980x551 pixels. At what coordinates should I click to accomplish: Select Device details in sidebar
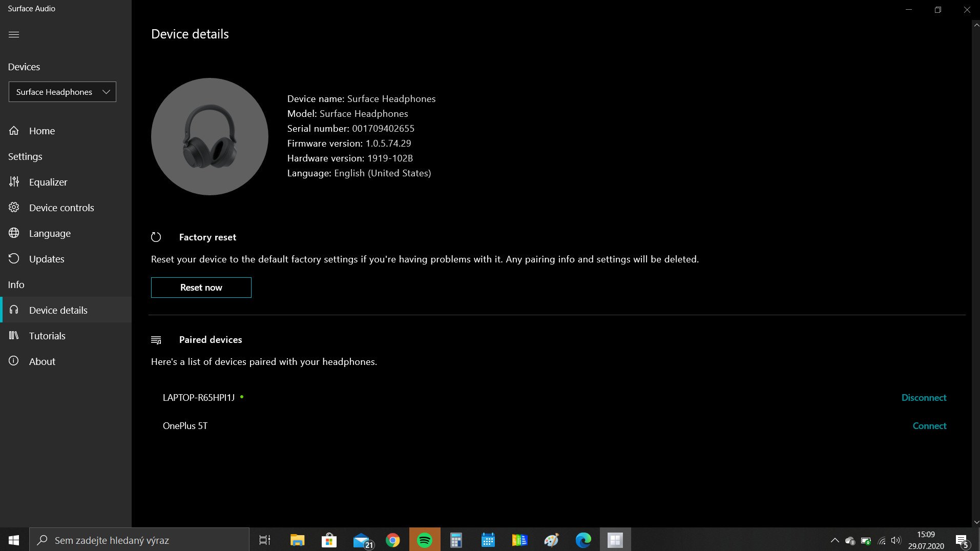[58, 310]
